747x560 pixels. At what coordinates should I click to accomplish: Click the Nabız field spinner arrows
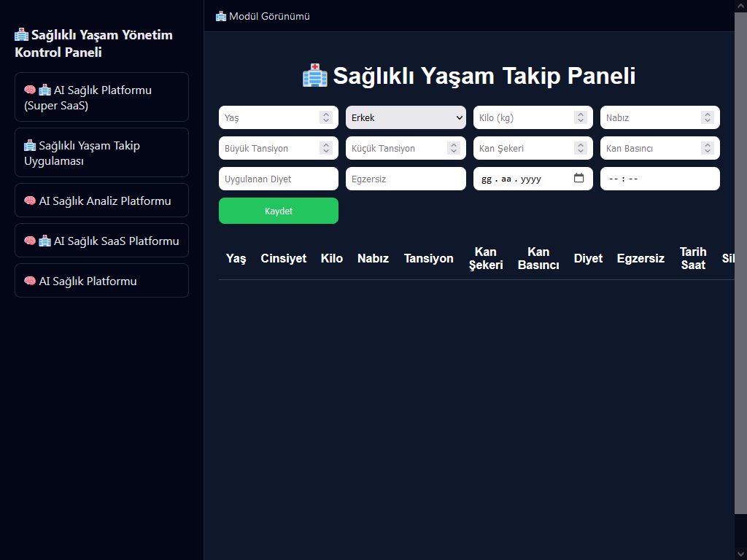point(707,117)
